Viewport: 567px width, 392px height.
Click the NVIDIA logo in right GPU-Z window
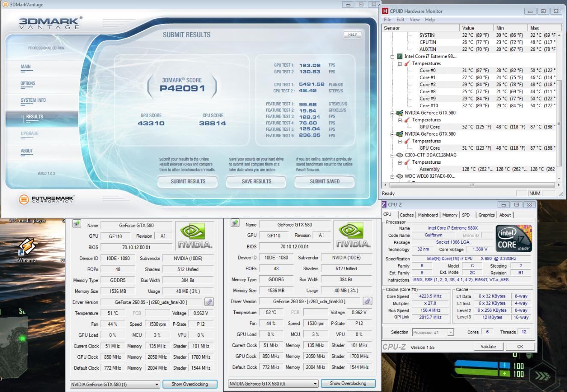click(353, 235)
